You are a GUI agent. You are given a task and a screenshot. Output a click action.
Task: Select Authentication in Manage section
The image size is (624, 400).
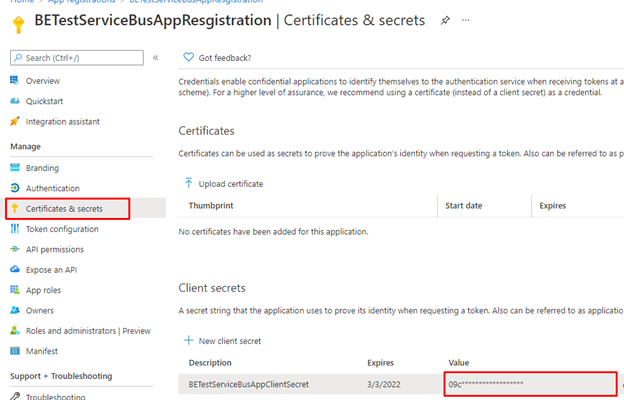[53, 188]
